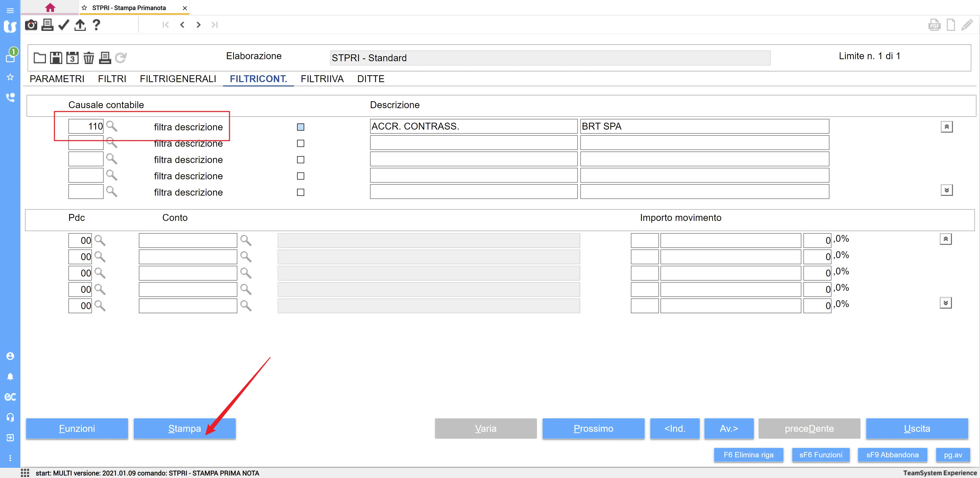The width and height of the screenshot is (980, 478).
Task: Enable filtra descrizione checkbox on second row
Action: pyautogui.click(x=301, y=143)
